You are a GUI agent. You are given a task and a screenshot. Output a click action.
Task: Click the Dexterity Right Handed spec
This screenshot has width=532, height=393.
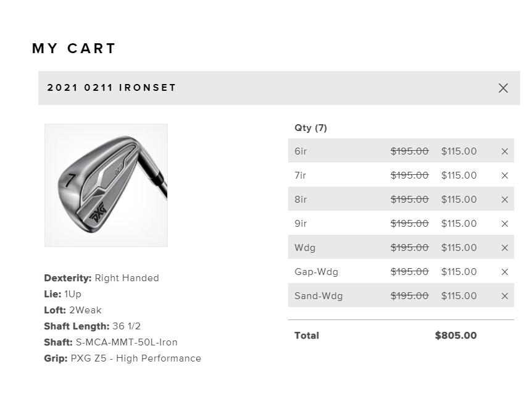[101, 278]
